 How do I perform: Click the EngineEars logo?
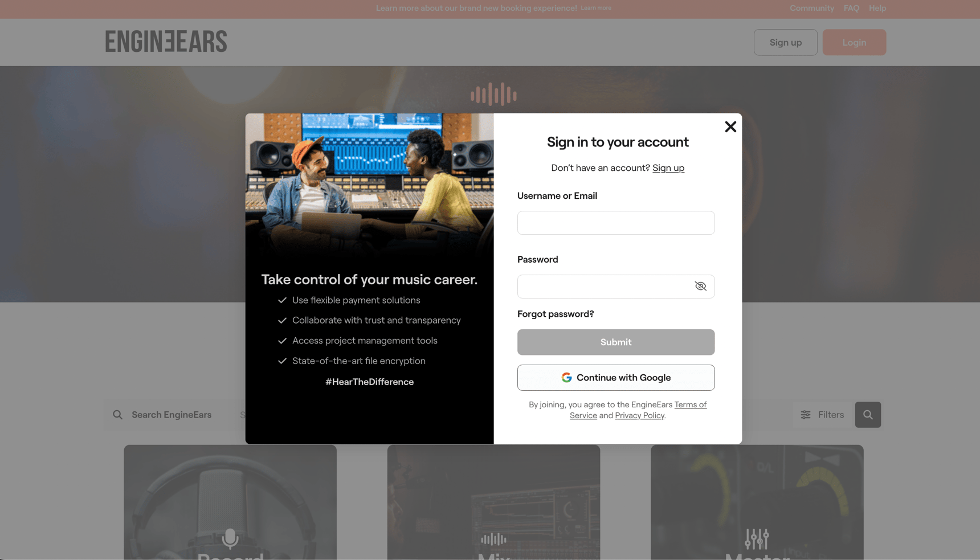(166, 42)
